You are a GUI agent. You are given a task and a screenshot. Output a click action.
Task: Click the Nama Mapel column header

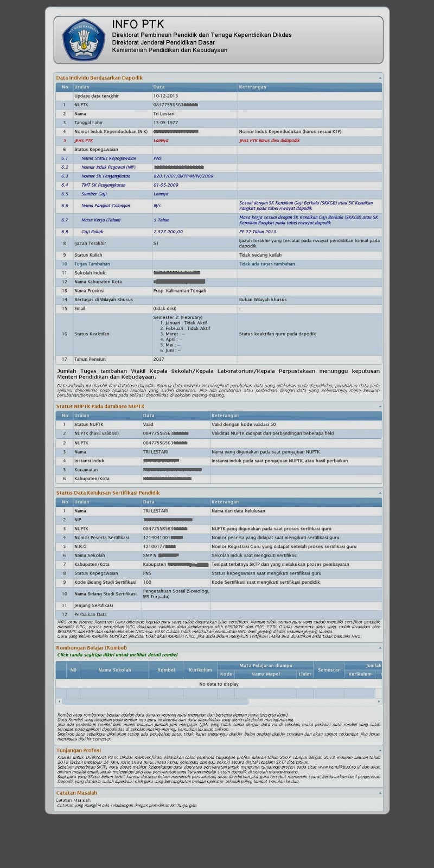(266, 674)
